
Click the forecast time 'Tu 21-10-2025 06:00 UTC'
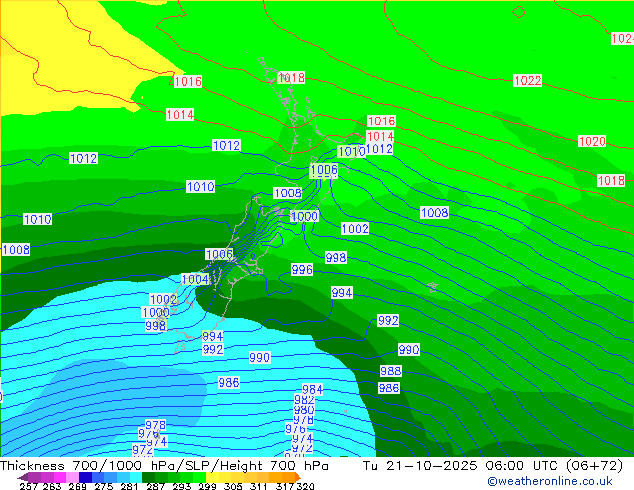462,466
